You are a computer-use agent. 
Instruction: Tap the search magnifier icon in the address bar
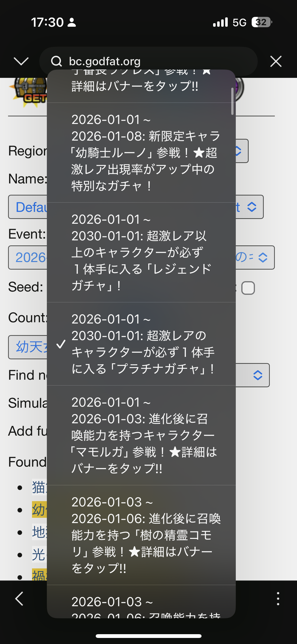click(x=56, y=61)
